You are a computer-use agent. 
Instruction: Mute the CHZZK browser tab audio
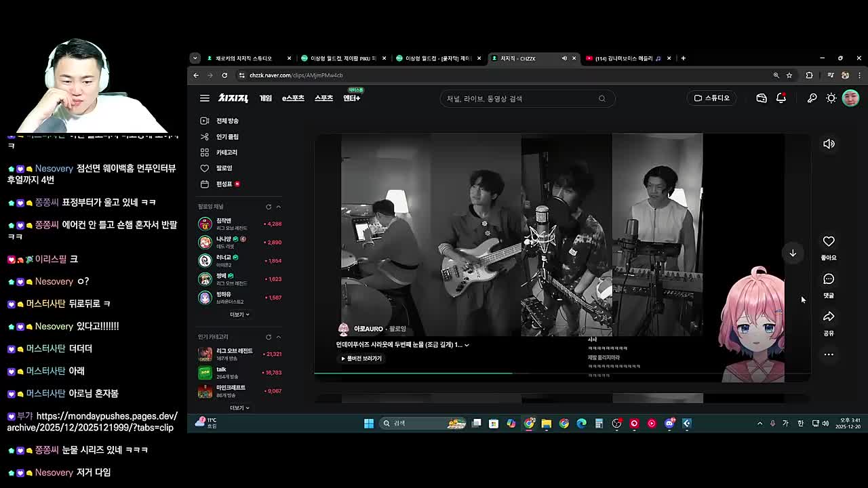564,58
